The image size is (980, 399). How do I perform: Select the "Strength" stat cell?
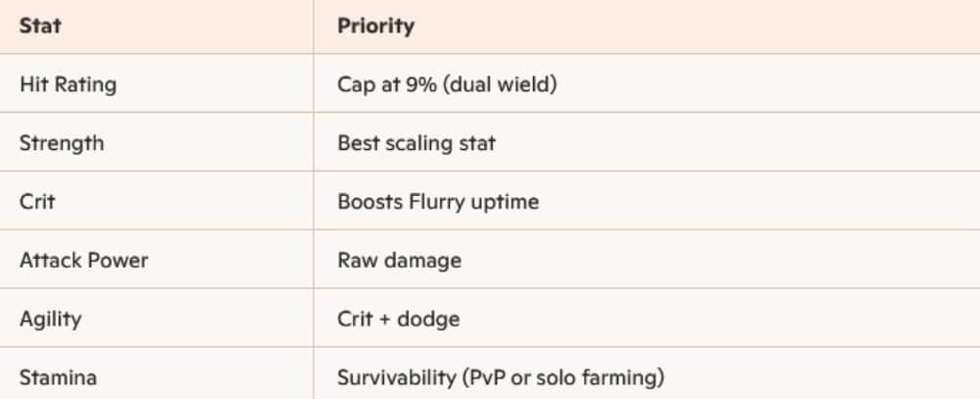(x=61, y=143)
